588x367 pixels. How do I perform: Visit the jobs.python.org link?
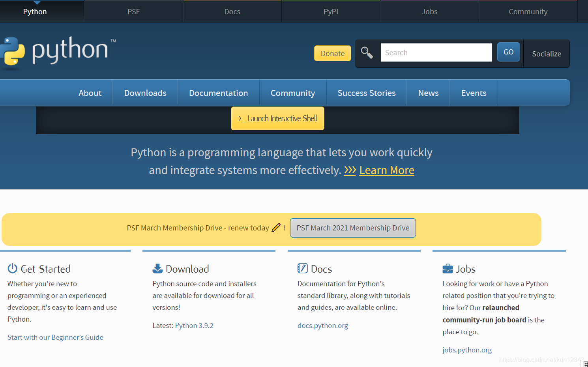tap(467, 350)
